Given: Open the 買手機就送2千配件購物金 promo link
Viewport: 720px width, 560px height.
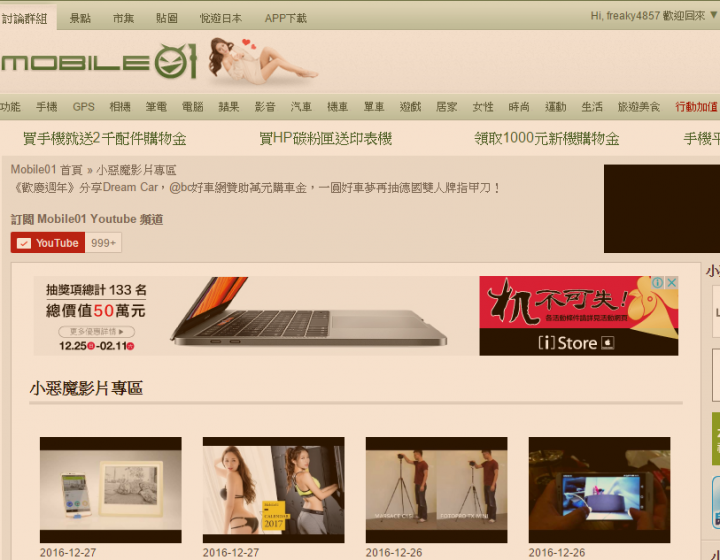Looking at the screenshot, I should coord(105,138).
